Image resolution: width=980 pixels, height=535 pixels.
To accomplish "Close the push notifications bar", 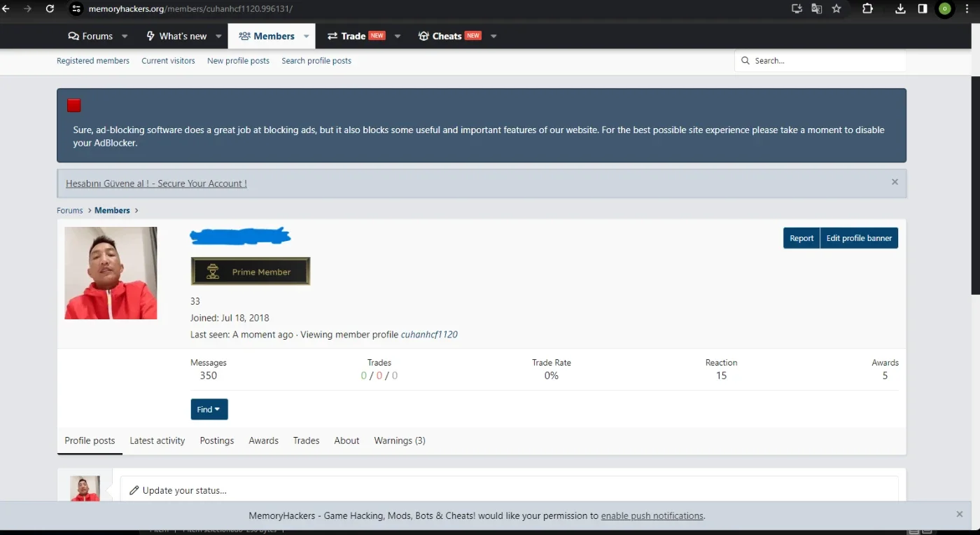I will click(959, 514).
